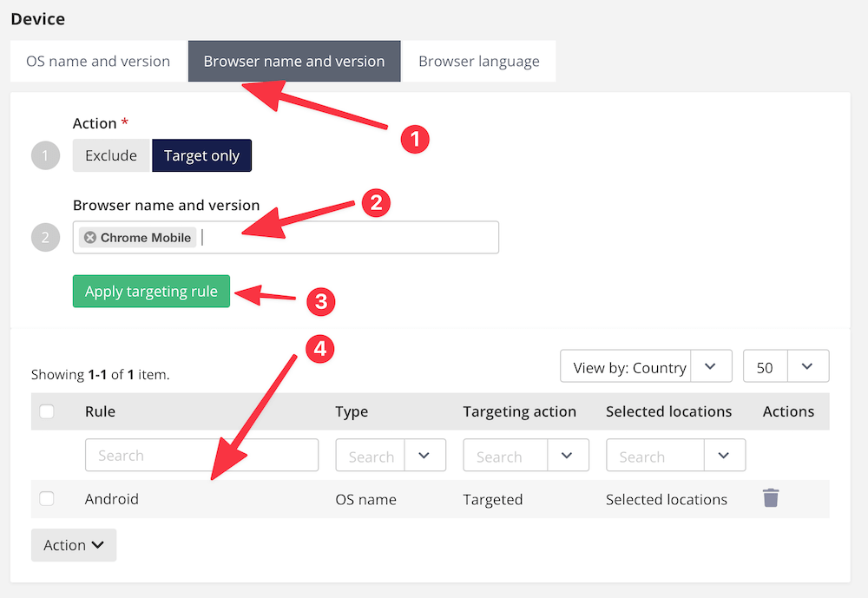Viewport: 868px width, 598px height.
Task: Select the Target only action
Action: tap(201, 155)
